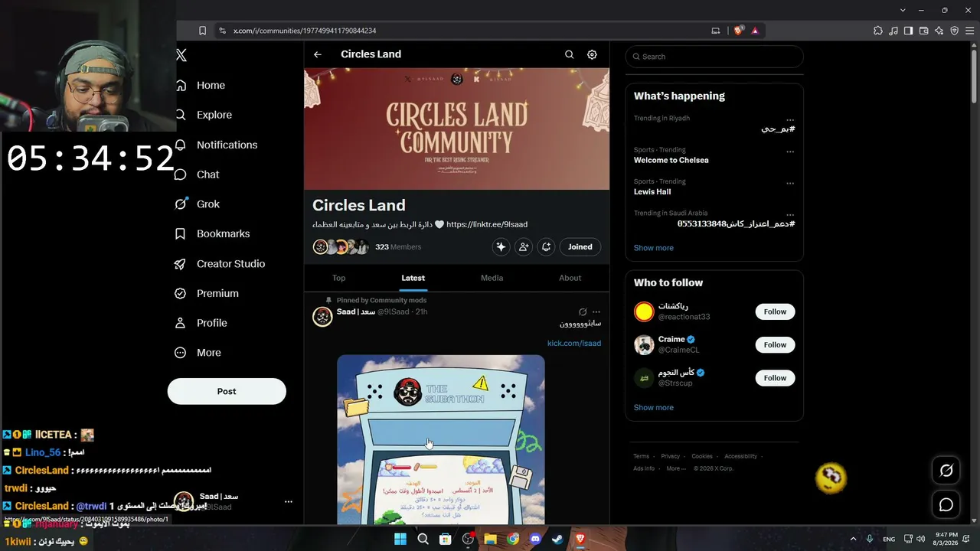Follow the @reactionat33 account
This screenshot has width=980, height=551.
(775, 311)
